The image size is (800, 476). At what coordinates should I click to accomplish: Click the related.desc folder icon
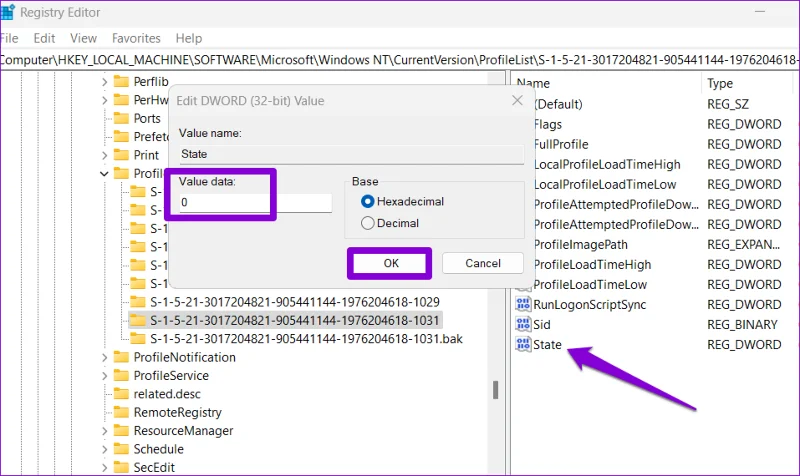click(x=121, y=393)
